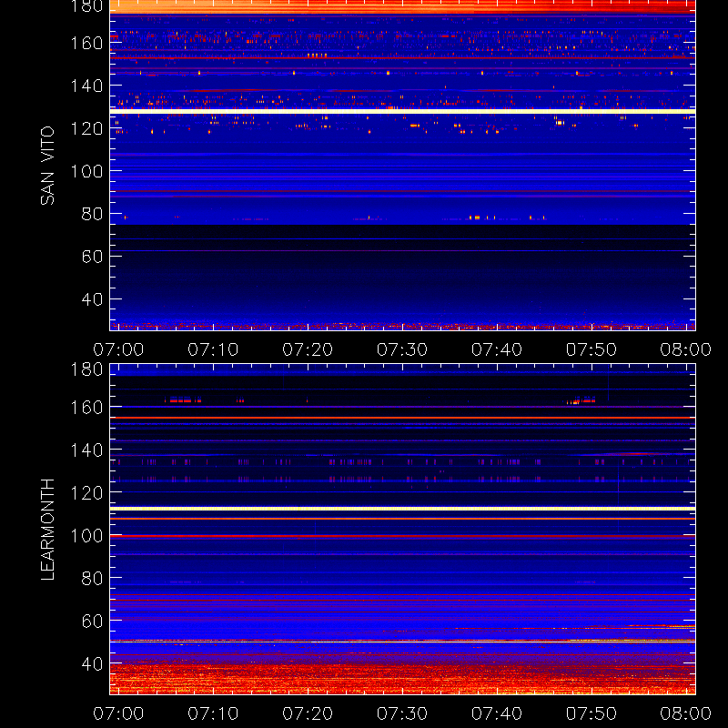Click 07:30 time label under Learmonth plot
The width and height of the screenshot is (728, 728).
pos(402,713)
